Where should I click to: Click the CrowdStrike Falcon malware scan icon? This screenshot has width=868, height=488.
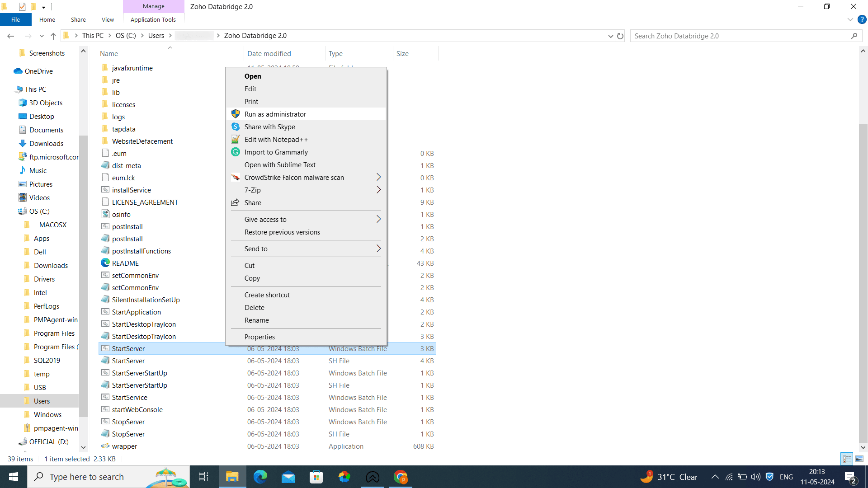coord(236,177)
